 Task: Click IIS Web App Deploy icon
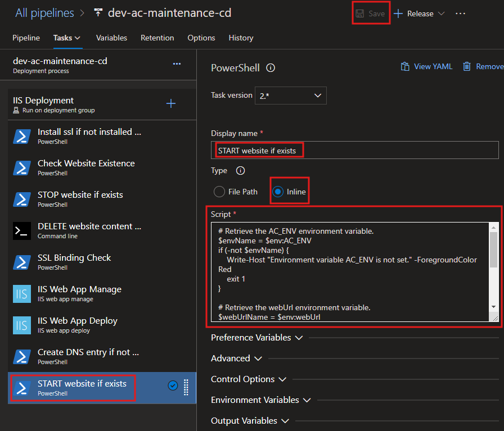(22, 325)
